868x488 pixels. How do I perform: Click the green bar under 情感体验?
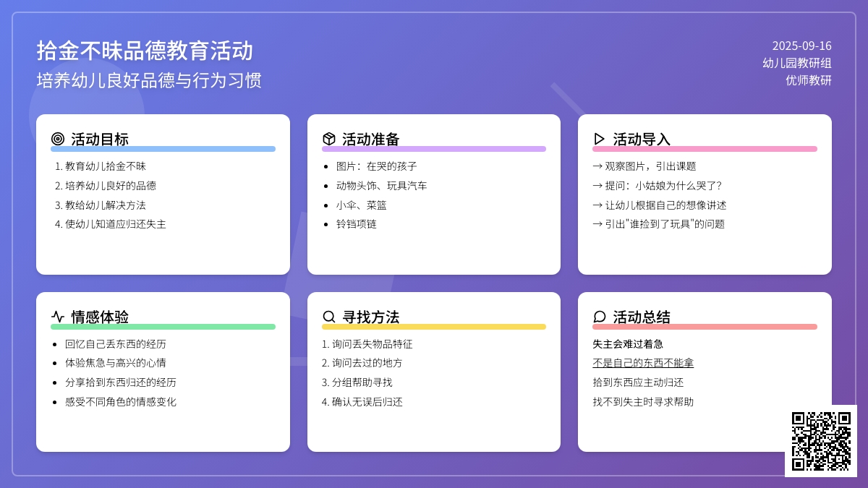click(x=163, y=327)
